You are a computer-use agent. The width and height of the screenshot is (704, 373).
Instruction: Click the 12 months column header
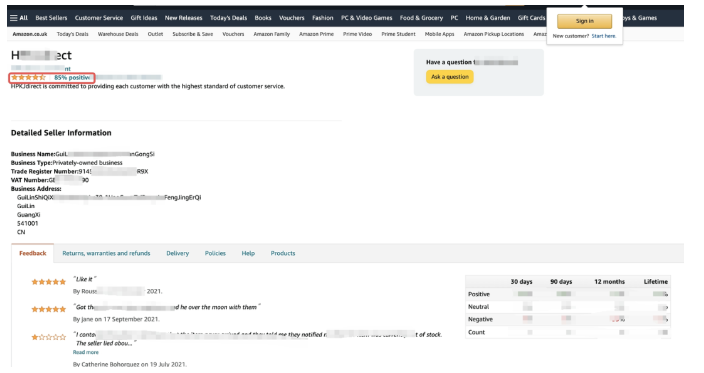[609, 282]
